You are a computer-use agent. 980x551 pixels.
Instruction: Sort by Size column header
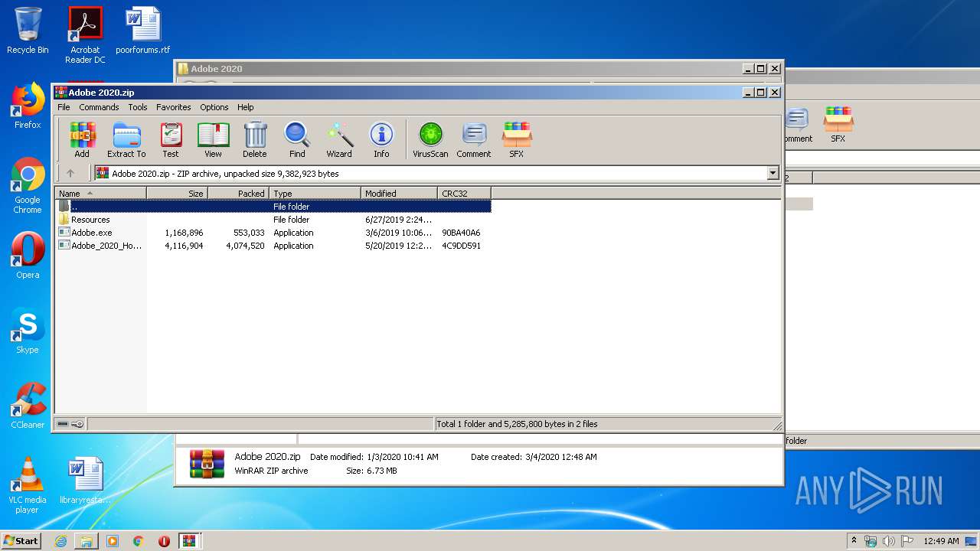pyautogui.click(x=177, y=194)
